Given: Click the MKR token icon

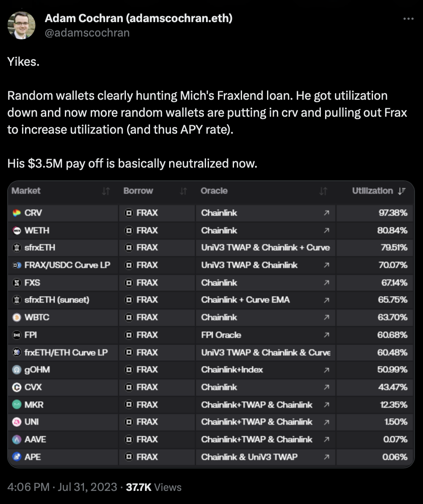Looking at the screenshot, I should (x=17, y=405).
